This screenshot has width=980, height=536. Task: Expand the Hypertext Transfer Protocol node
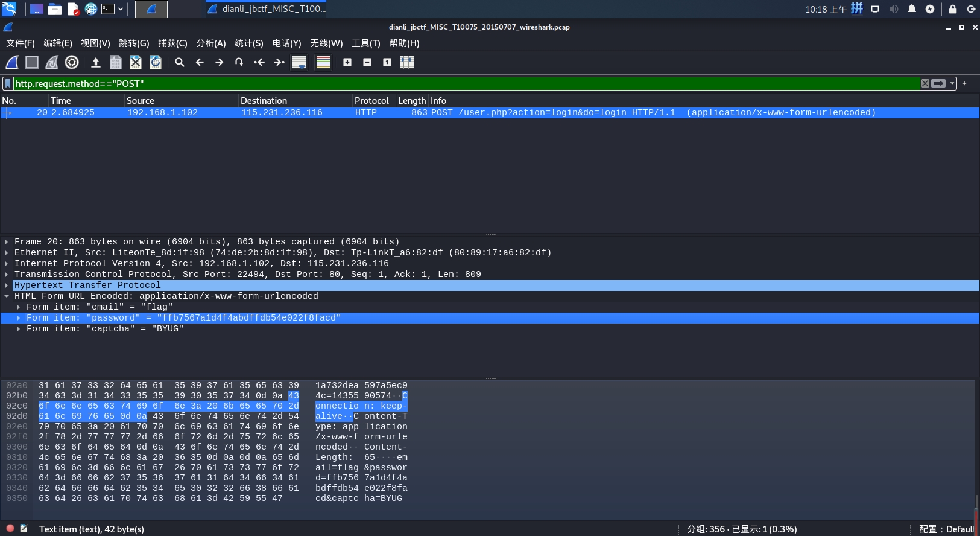click(7, 286)
